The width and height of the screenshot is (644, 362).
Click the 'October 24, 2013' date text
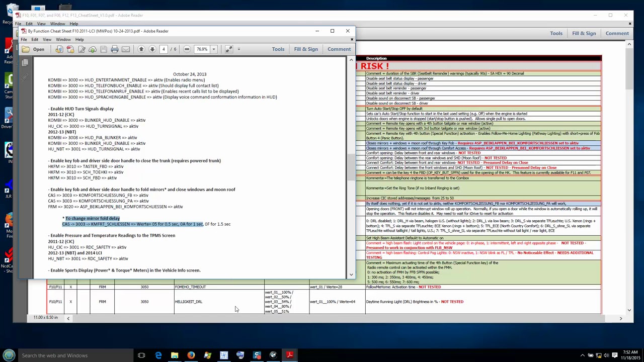[190, 74]
